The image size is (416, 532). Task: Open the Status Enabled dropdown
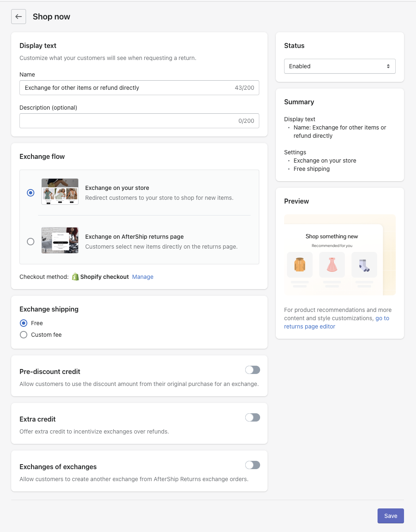pos(340,66)
